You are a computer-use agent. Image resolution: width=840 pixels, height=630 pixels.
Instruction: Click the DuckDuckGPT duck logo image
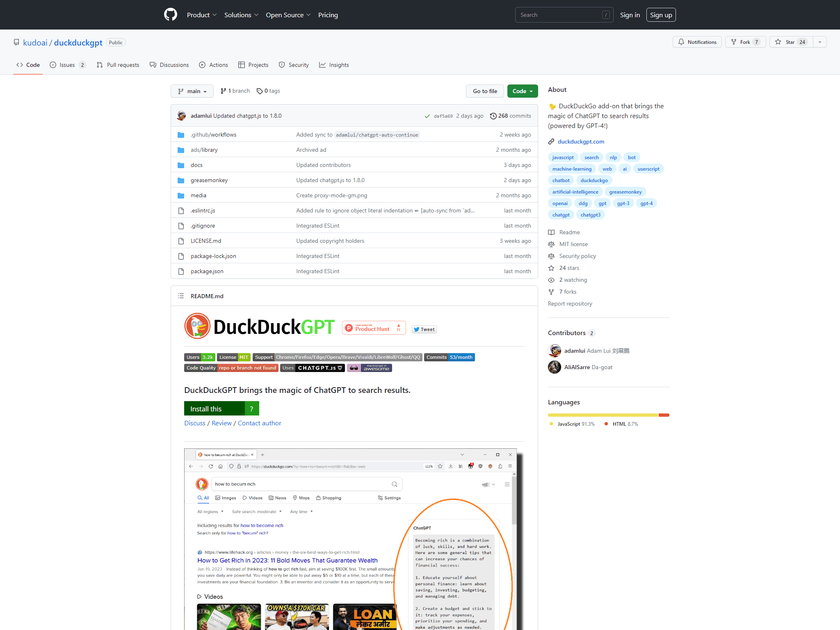197,326
